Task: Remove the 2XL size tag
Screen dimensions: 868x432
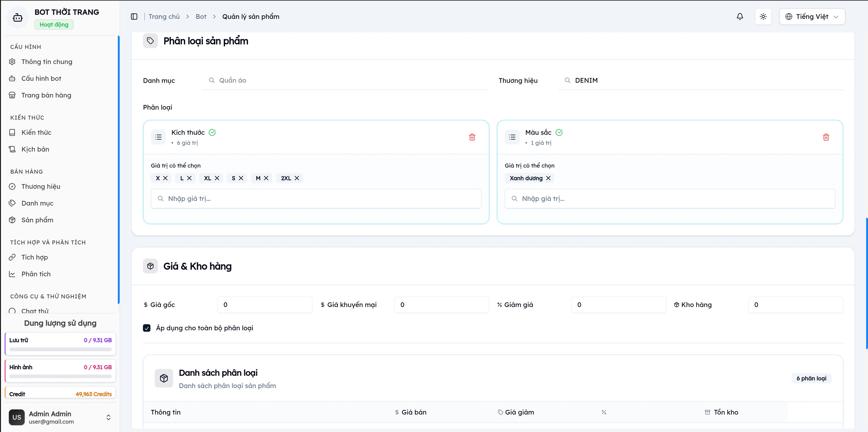Action: 297,178
